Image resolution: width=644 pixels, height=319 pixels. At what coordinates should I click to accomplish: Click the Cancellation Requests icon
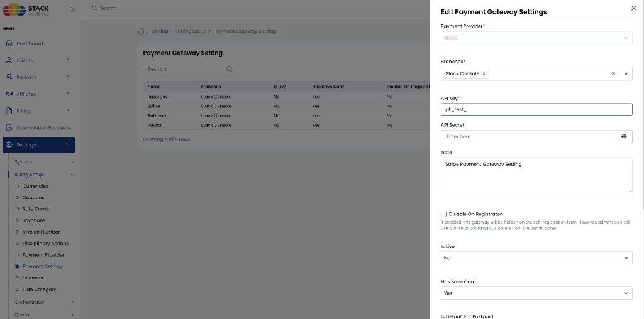coord(9,127)
